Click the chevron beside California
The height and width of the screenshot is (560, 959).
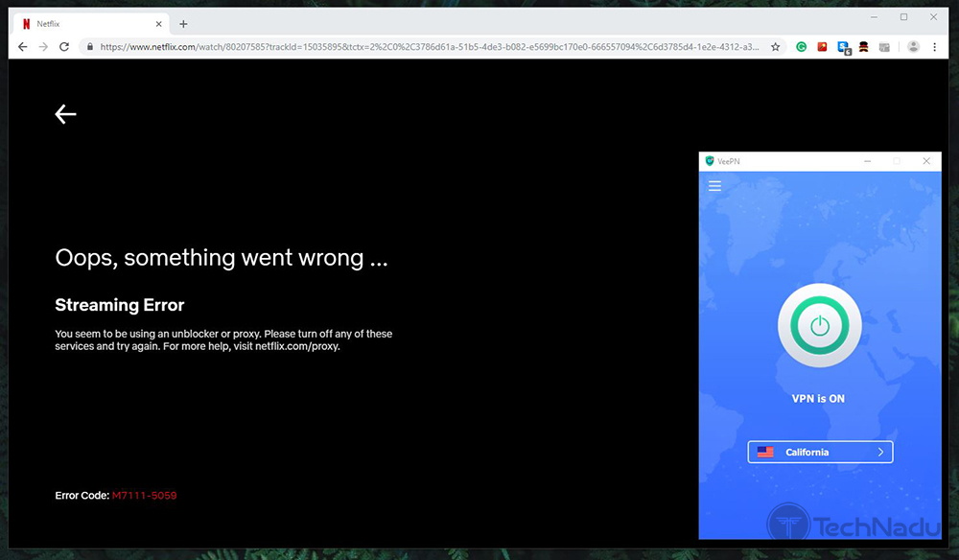(x=880, y=452)
